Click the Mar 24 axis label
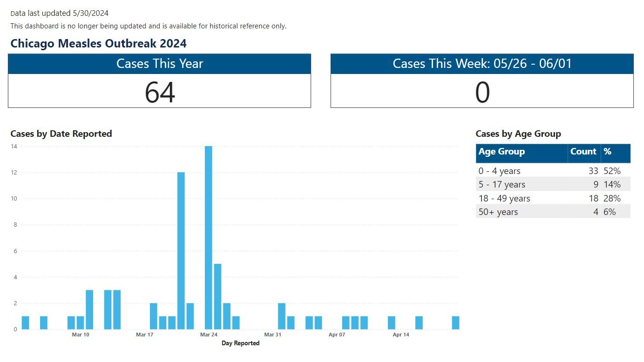The width and height of the screenshot is (644, 362). (209, 335)
